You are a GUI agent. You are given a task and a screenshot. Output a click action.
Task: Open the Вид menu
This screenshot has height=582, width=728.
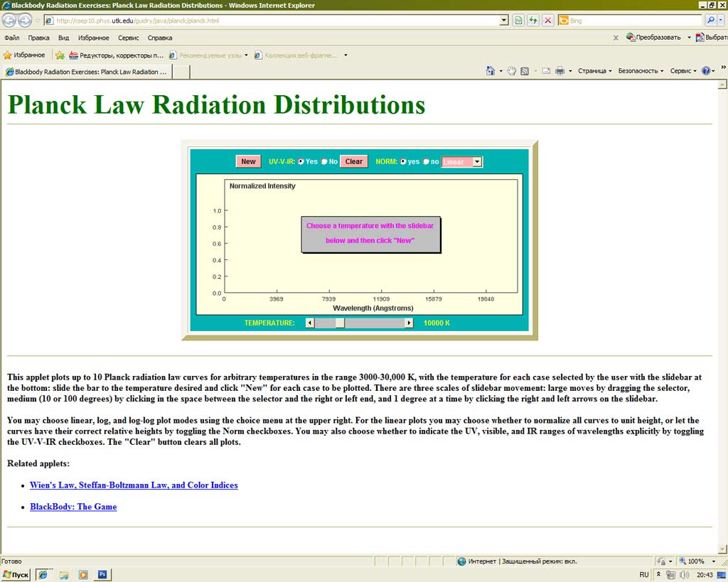63,38
